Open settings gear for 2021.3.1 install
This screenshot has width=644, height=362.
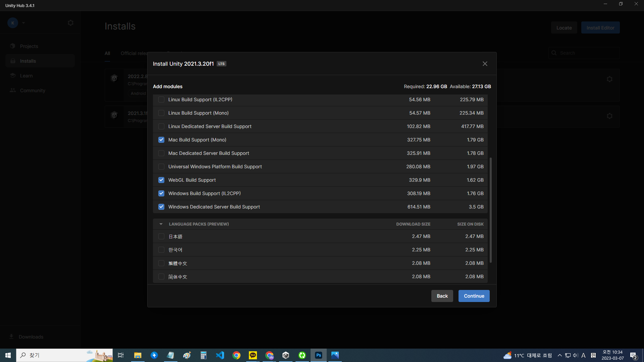609,116
